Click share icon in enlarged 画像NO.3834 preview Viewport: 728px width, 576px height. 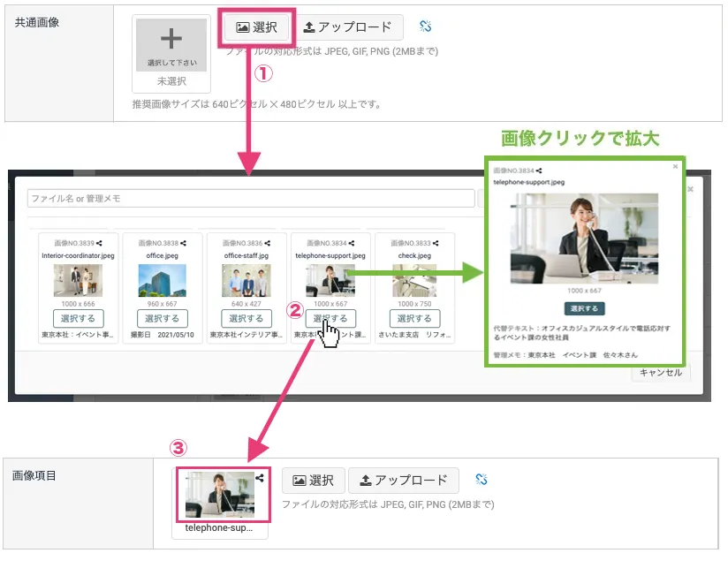[x=538, y=169]
